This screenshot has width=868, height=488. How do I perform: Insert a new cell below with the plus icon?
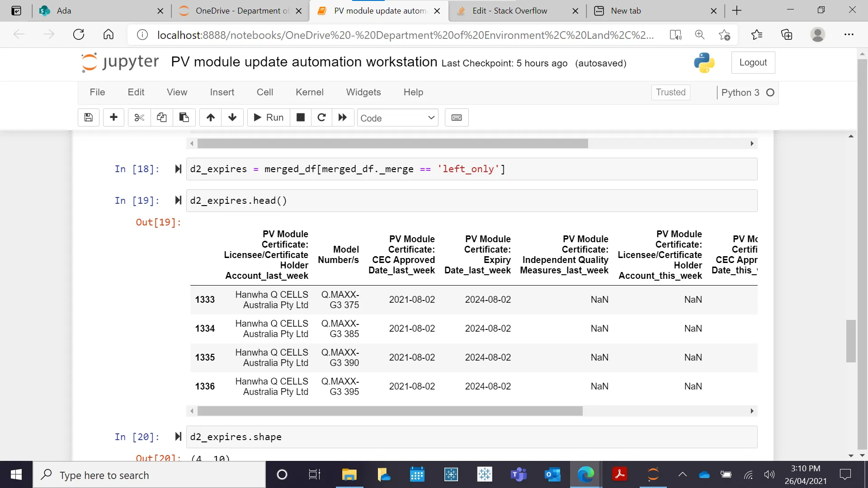113,117
